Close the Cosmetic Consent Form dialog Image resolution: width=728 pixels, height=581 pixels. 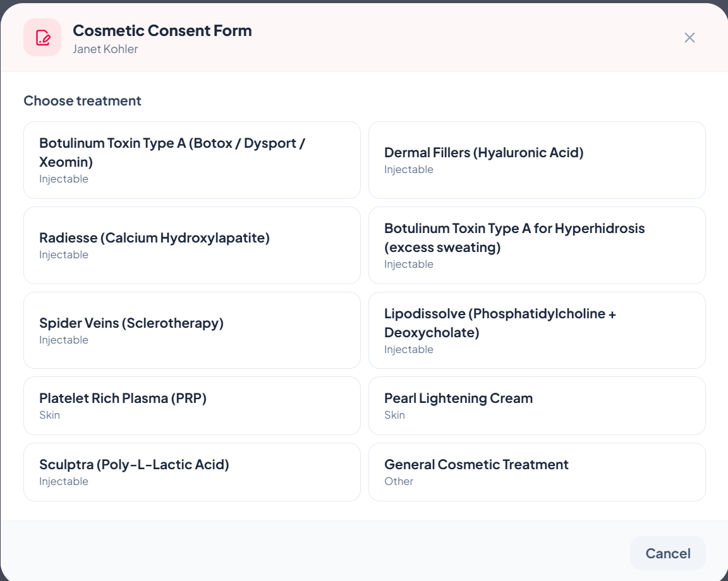[689, 38]
